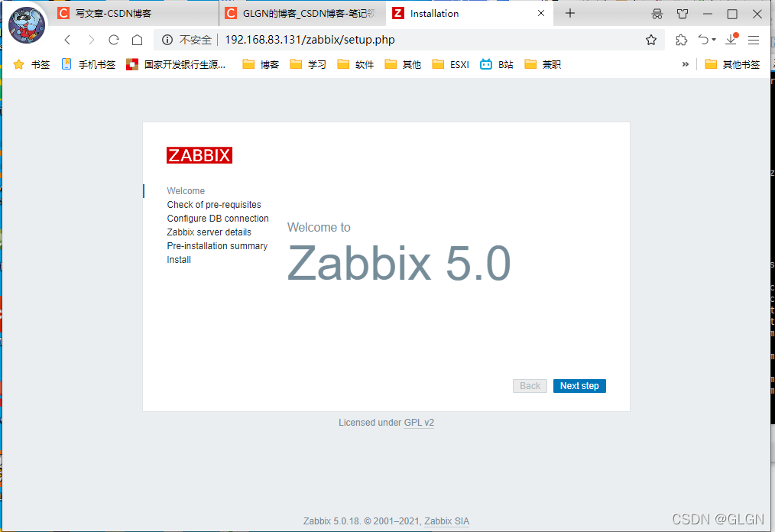
Task: Open the Zabbix SIA link in footer
Action: coord(446,521)
